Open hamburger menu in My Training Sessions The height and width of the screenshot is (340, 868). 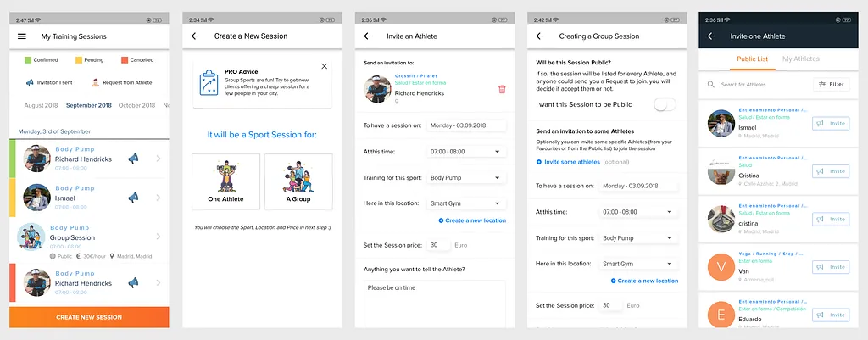[22, 36]
